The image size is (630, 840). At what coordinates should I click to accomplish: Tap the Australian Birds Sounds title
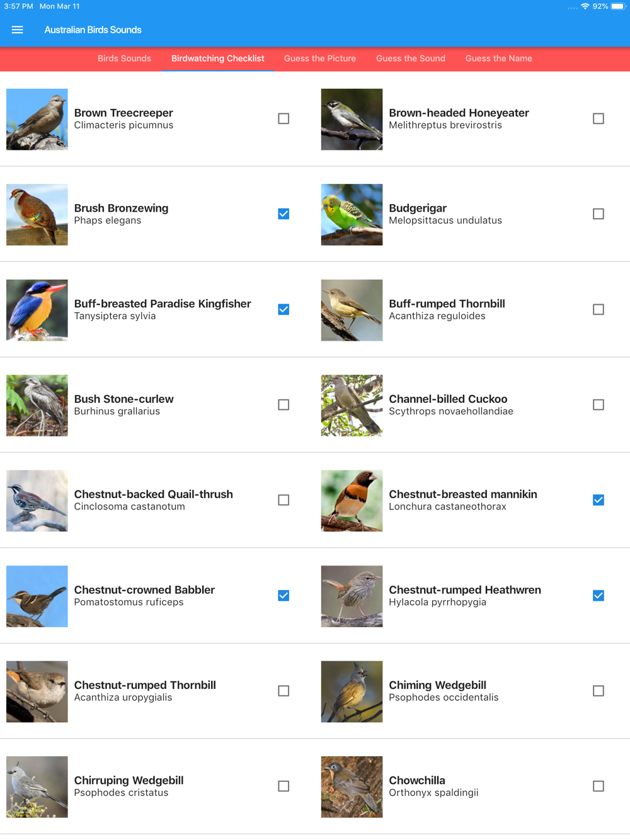[93, 30]
